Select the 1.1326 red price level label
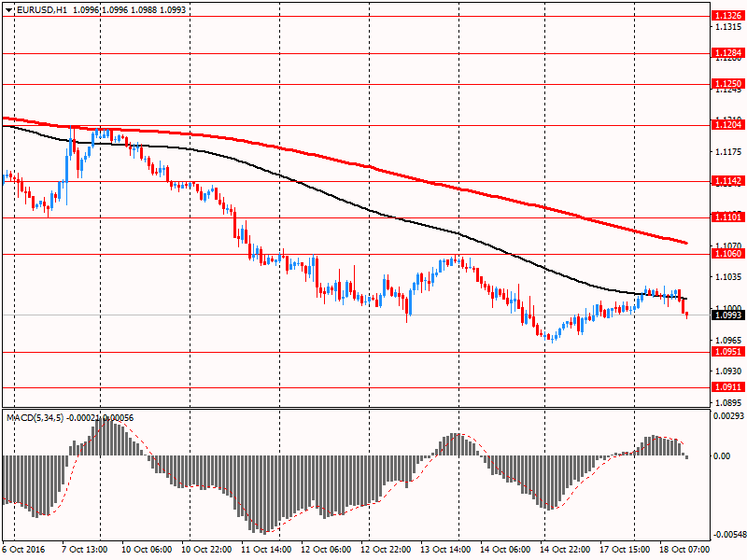Viewport: 747px width, 560px height. [x=728, y=16]
